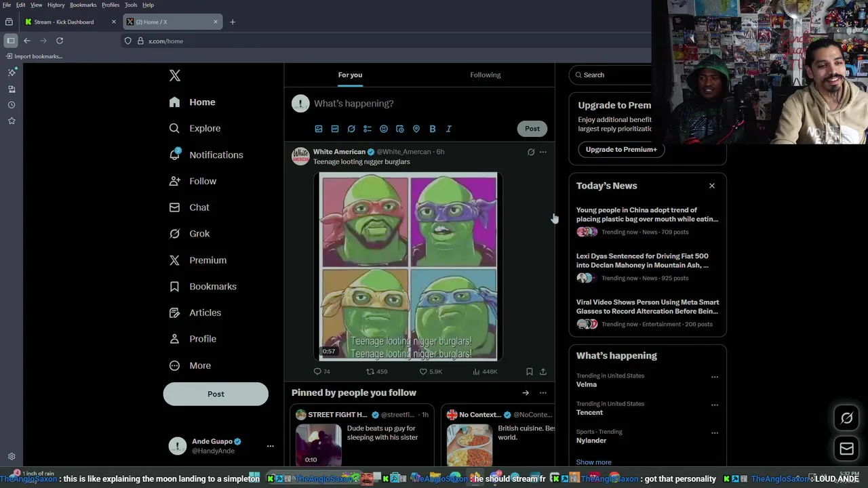Open the White American post options menu
The width and height of the screenshot is (868, 488).
pos(542,152)
